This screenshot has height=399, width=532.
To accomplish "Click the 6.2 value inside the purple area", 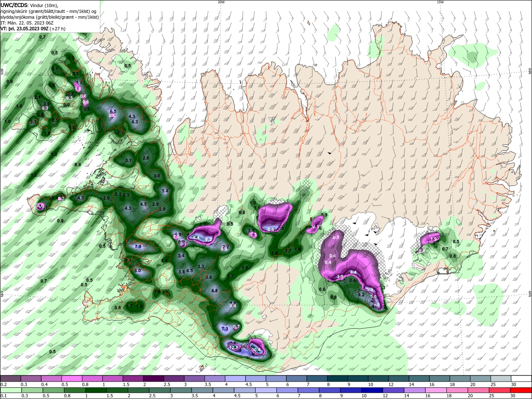I will tap(209, 239).
